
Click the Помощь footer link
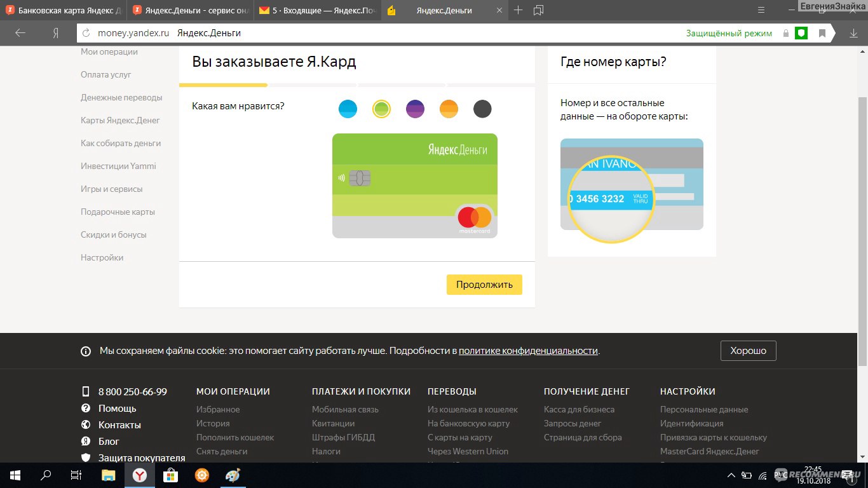[x=117, y=409]
